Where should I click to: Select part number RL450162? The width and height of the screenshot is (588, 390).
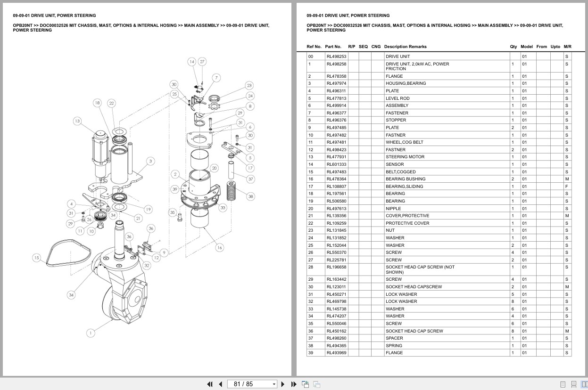(x=336, y=331)
